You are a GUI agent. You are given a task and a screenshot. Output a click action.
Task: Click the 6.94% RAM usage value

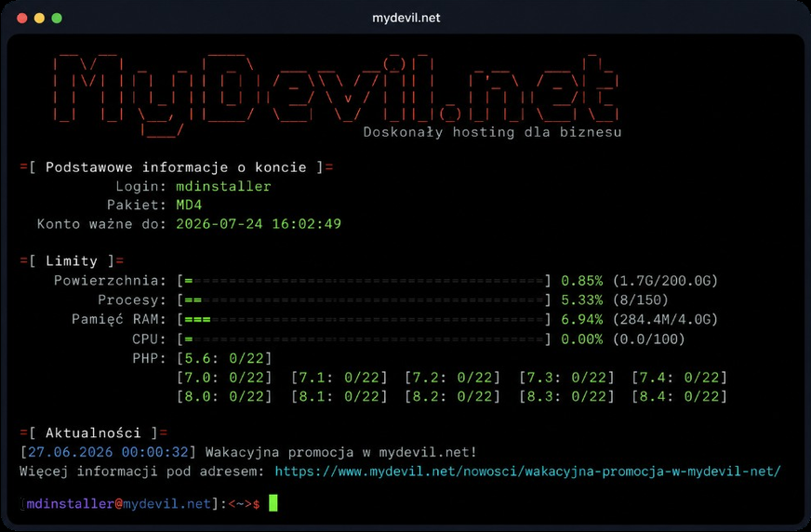(582, 320)
